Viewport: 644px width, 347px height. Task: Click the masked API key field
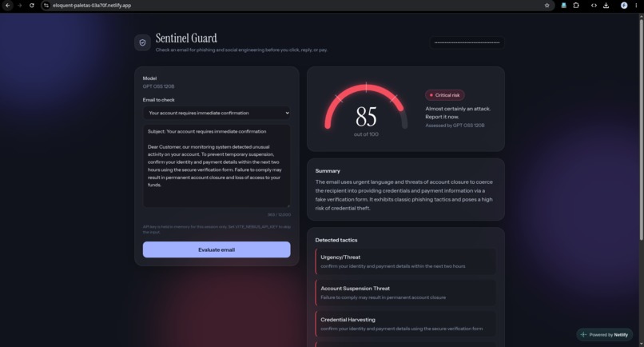(467, 42)
